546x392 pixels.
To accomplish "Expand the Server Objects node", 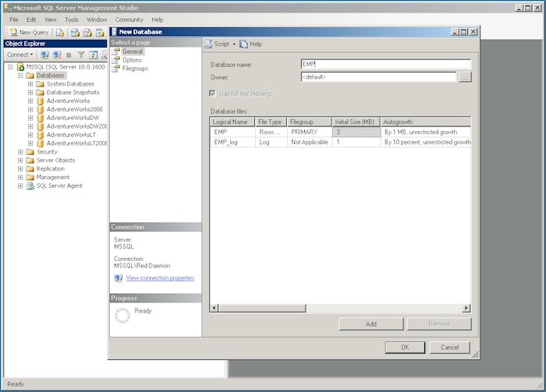I will click(x=20, y=161).
